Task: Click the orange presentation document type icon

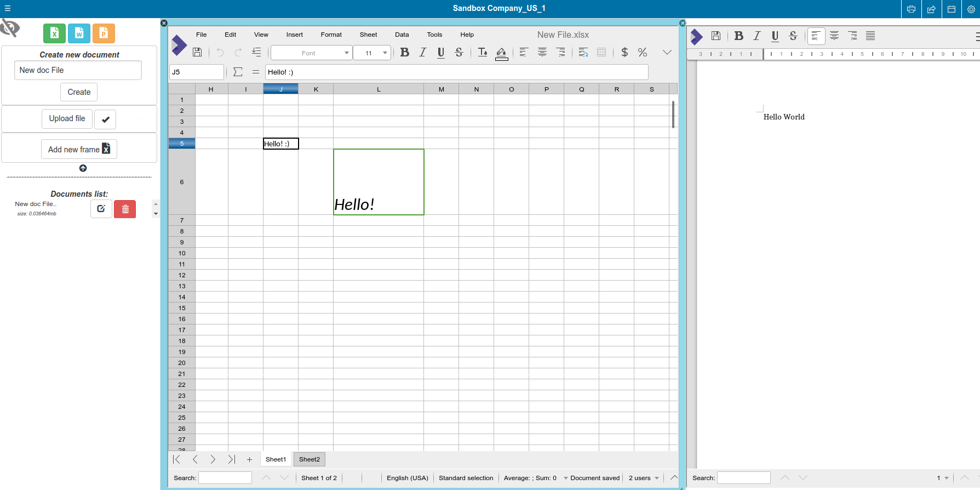Action: (104, 33)
